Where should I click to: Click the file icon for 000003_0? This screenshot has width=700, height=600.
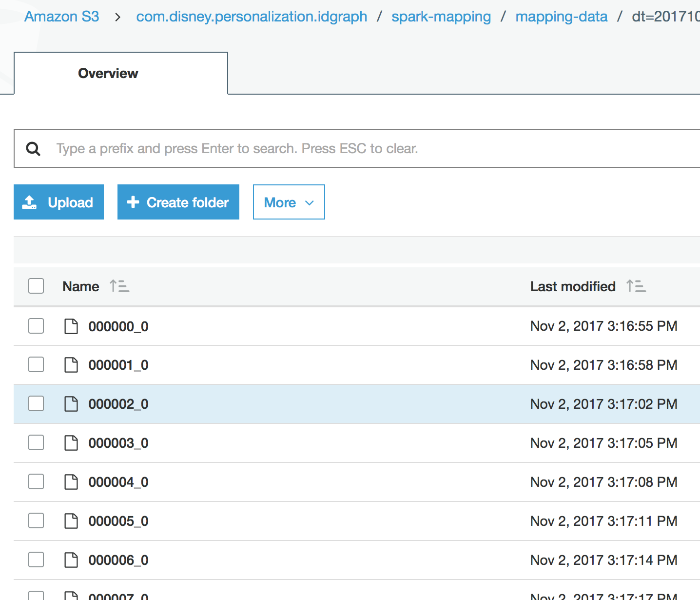pyautogui.click(x=71, y=443)
